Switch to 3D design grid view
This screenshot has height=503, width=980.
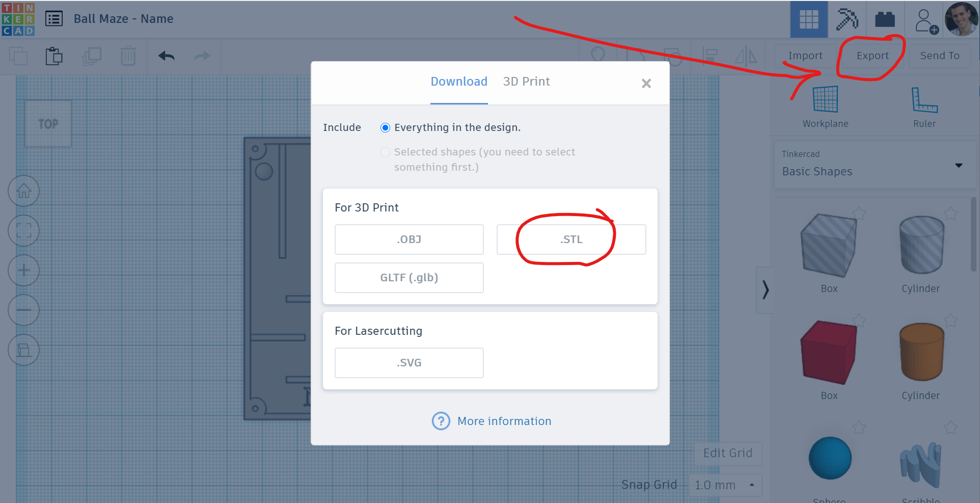click(x=809, y=19)
